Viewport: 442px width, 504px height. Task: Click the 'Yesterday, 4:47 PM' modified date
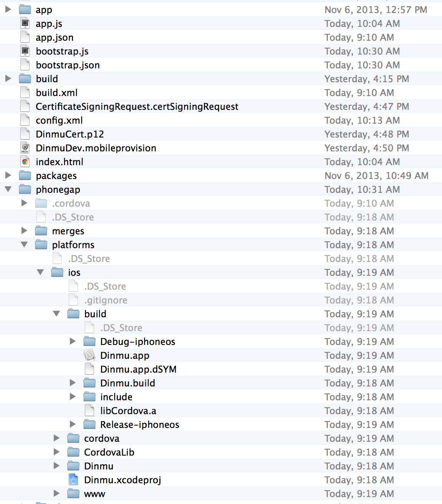point(367,106)
